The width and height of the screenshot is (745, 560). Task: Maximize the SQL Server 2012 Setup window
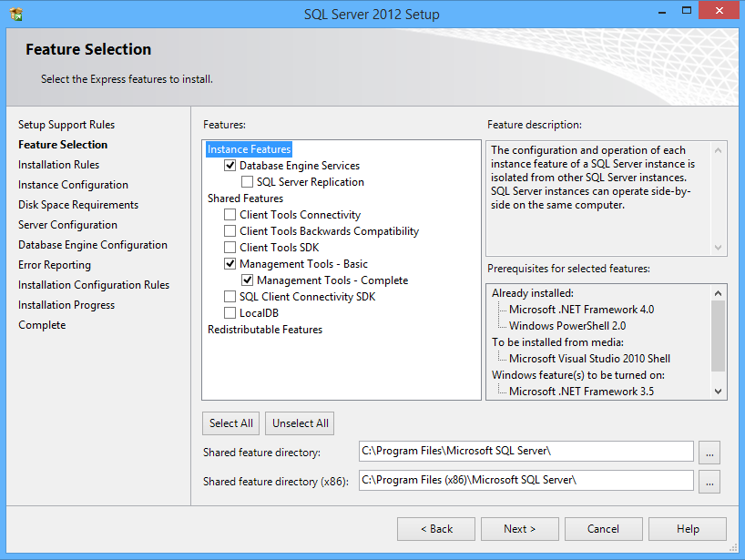pyautogui.click(x=686, y=11)
